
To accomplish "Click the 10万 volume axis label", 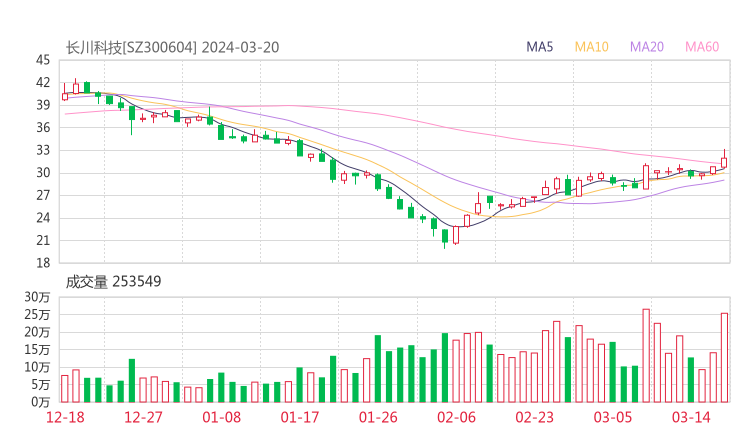I will click(37, 367).
